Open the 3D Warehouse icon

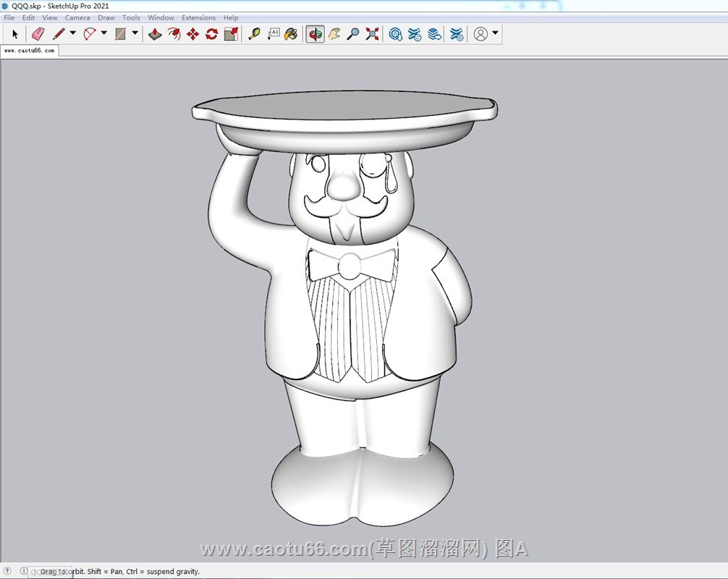click(x=396, y=34)
